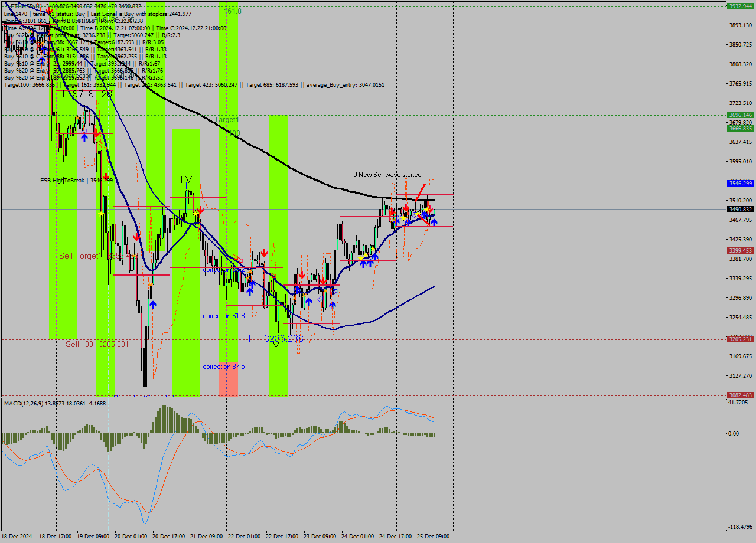Viewport: 756px width, 543px height.
Task: Select the 3595.010 price scale value
Action: click(740, 162)
